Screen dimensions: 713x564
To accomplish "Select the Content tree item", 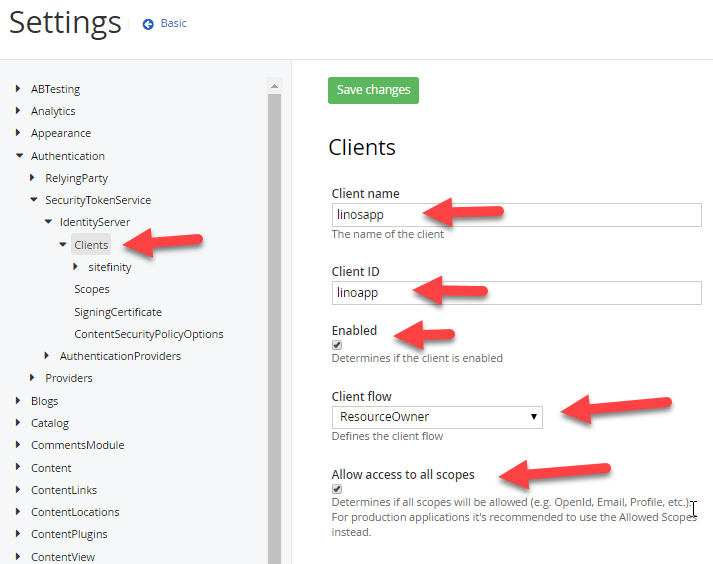I will (x=51, y=468).
